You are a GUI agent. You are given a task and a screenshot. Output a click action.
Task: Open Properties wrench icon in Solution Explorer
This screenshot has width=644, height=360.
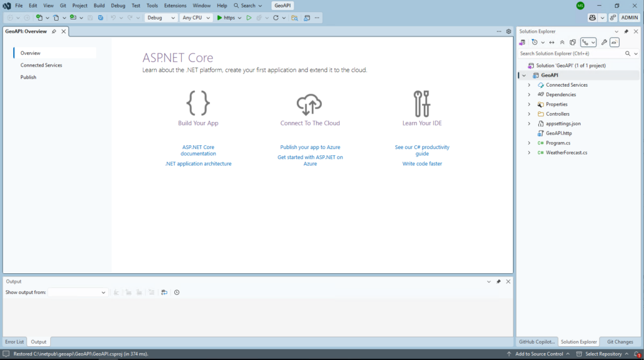[x=604, y=43]
